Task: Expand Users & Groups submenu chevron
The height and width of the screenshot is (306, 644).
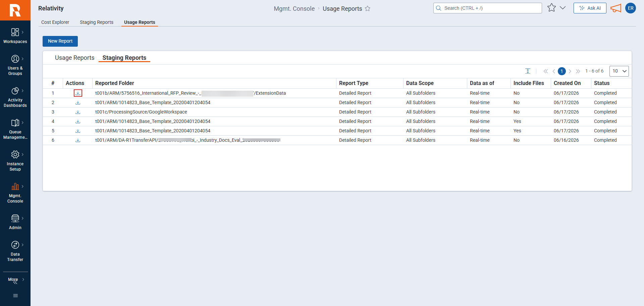Action: 22,59
